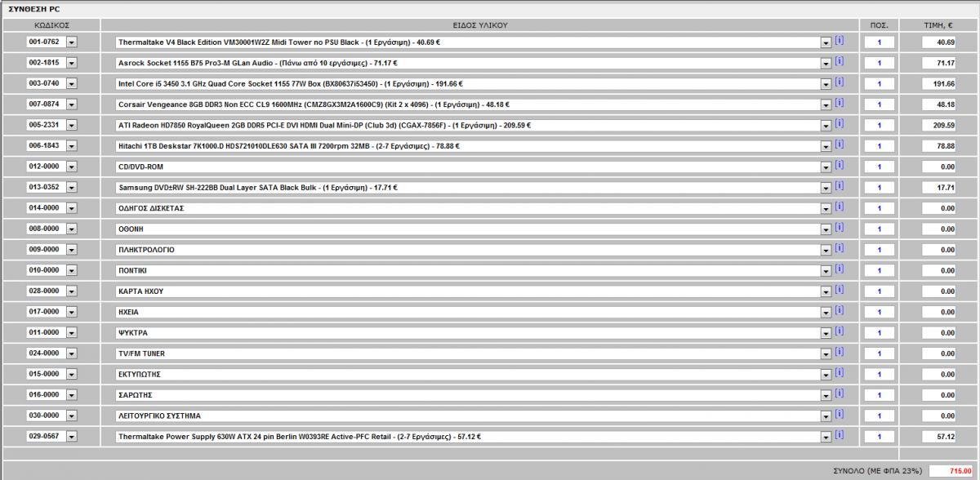Click the ΠΟΣ. column header
This screenshot has height=480, width=980.
880,25
